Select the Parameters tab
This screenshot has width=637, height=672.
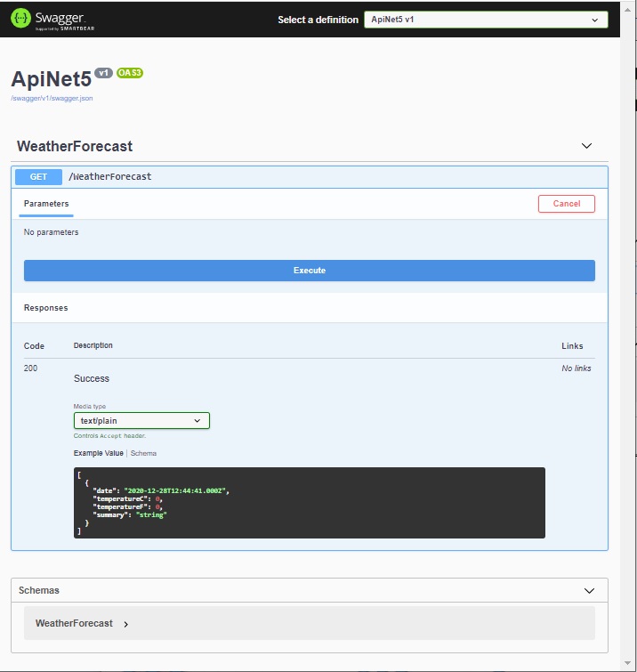(46, 204)
